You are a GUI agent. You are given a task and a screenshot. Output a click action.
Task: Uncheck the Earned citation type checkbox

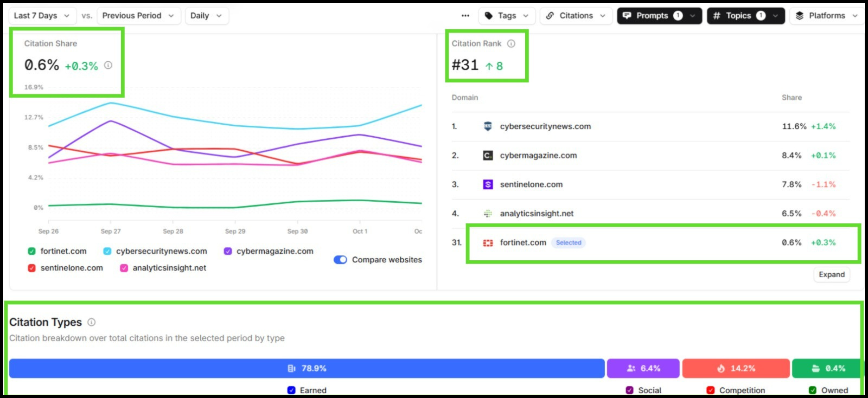tap(291, 390)
